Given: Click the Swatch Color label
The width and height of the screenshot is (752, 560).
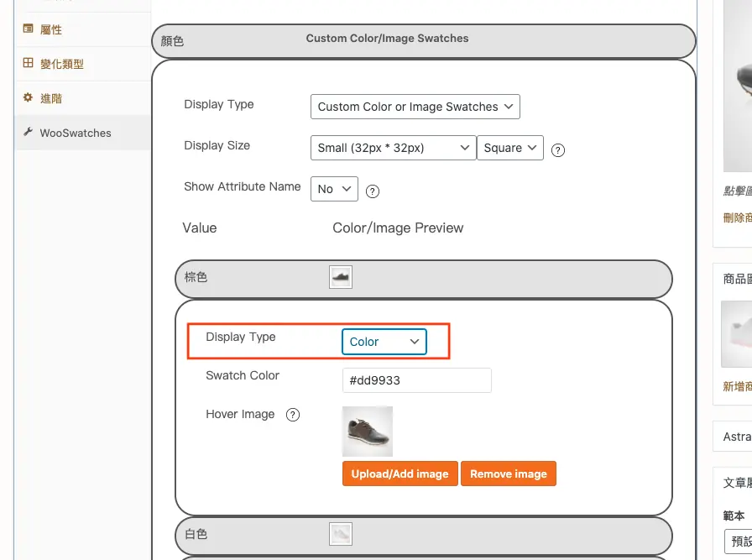Looking at the screenshot, I should (x=243, y=375).
